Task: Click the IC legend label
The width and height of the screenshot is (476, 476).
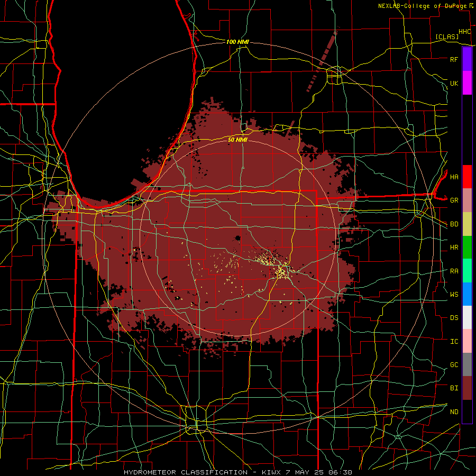Action: coord(454,342)
